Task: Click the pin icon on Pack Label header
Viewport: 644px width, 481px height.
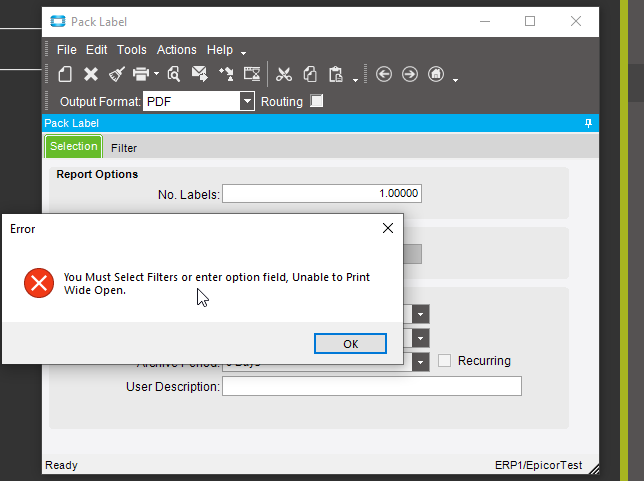Action: (588, 123)
